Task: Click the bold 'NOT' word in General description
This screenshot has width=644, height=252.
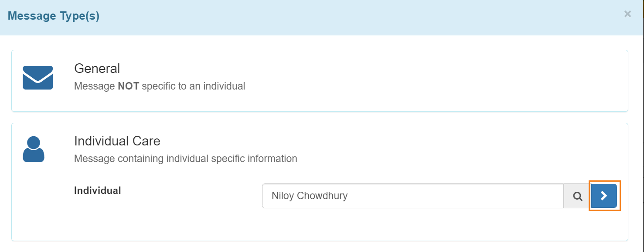Action: (x=128, y=86)
